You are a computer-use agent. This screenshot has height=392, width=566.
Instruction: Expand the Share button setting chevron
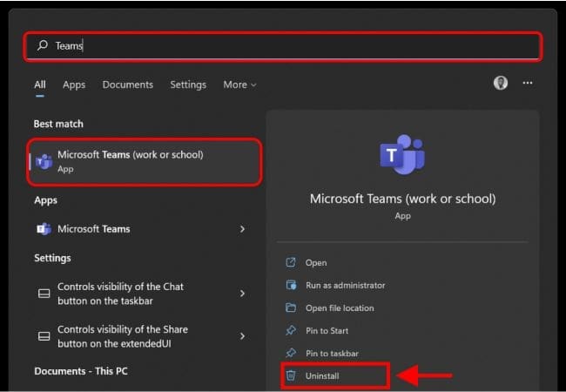pyautogui.click(x=242, y=336)
